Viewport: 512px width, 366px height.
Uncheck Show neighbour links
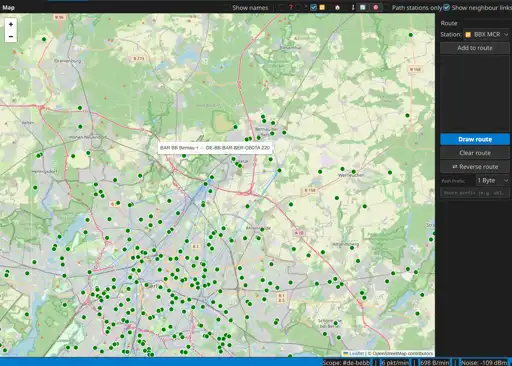coord(447,7)
